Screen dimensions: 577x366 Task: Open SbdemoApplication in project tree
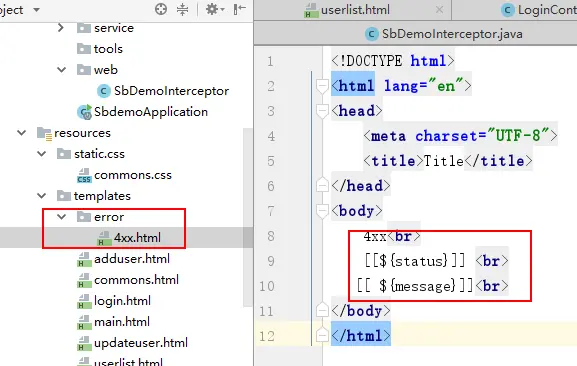pos(151,111)
